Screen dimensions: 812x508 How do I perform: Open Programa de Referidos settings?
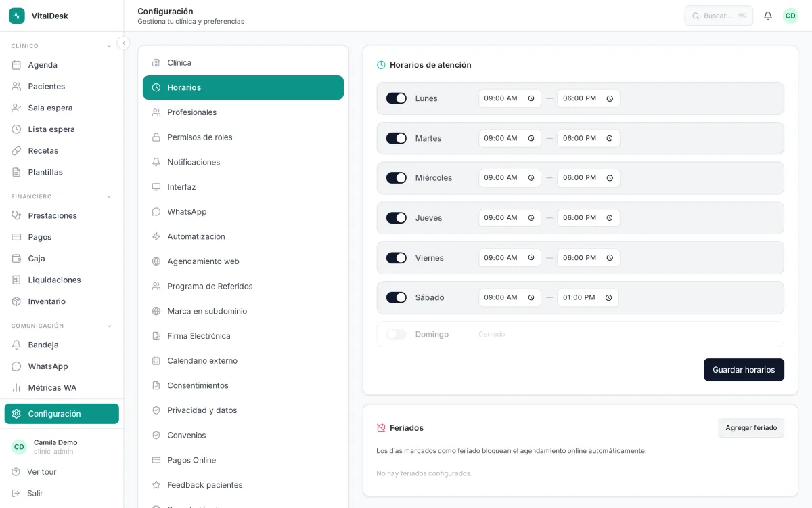click(243, 286)
